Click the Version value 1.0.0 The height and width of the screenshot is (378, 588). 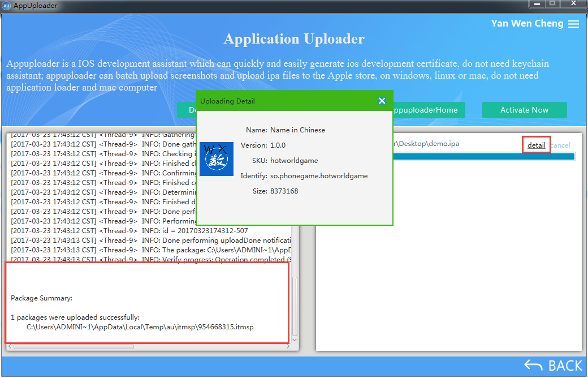click(278, 145)
